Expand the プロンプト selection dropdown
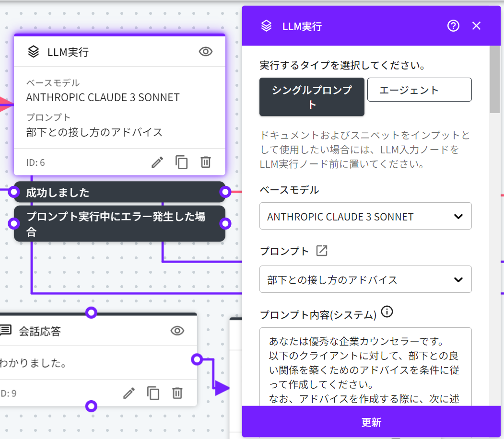This screenshot has height=439, width=504. [x=365, y=279]
